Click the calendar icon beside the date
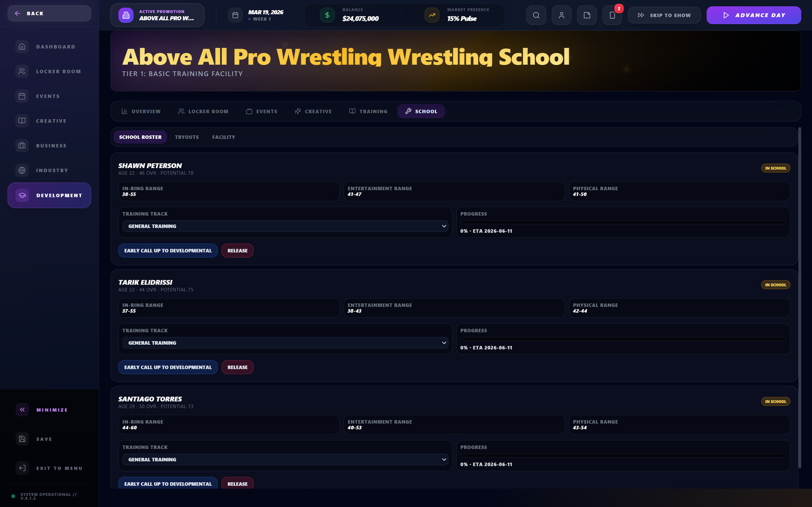Viewport: 812px width, 507px height. pyautogui.click(x=235, y=15)
